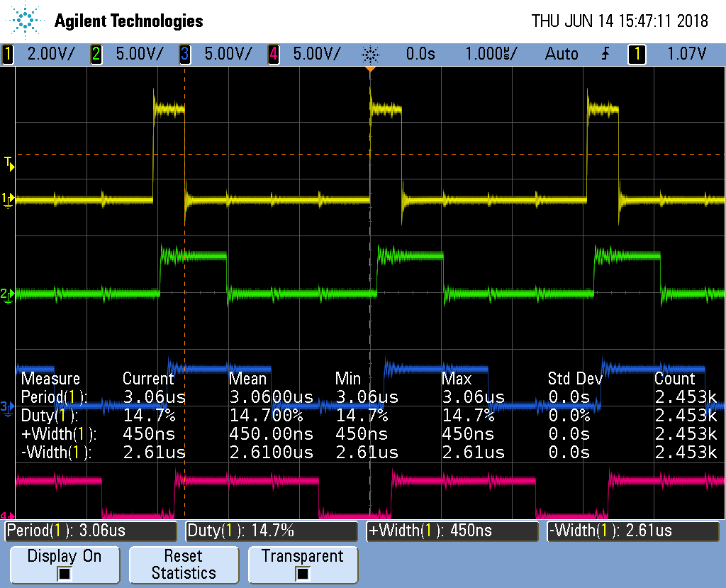
Task: Toggle the Transparent statistics checkbox
Action: click(303, 573)
